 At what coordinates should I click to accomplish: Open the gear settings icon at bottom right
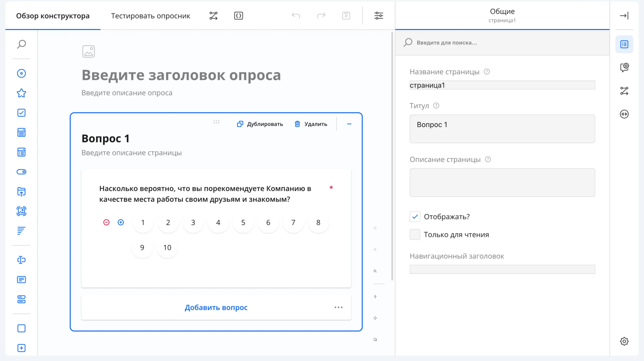[624, 341]
